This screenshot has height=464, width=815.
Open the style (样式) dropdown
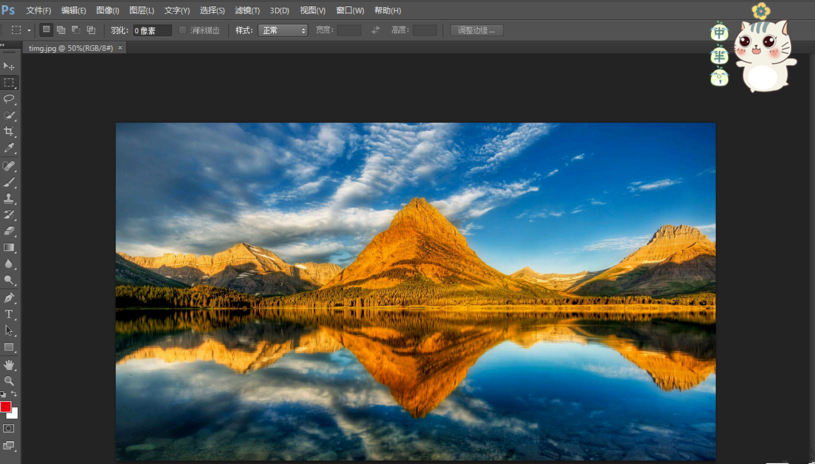(x=283, y=30)
